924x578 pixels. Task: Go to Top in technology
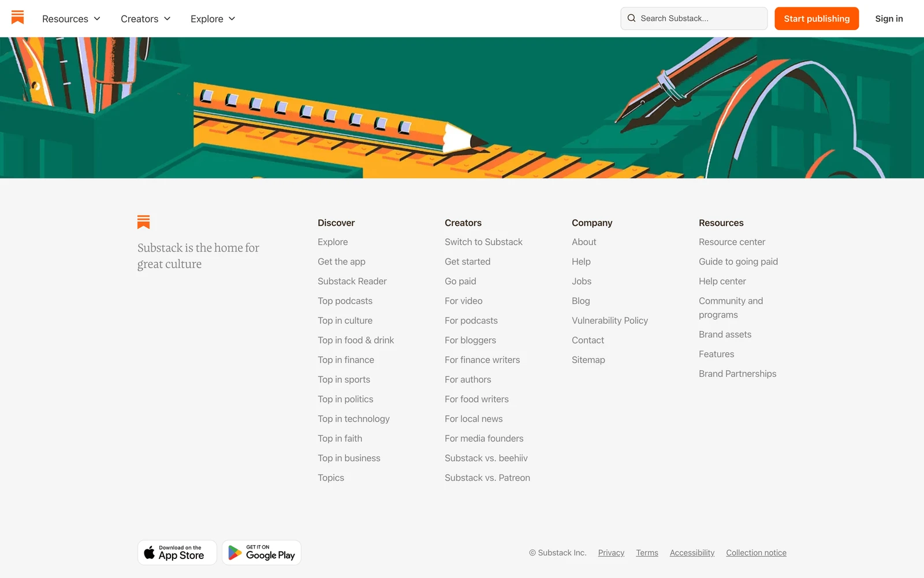353,419
